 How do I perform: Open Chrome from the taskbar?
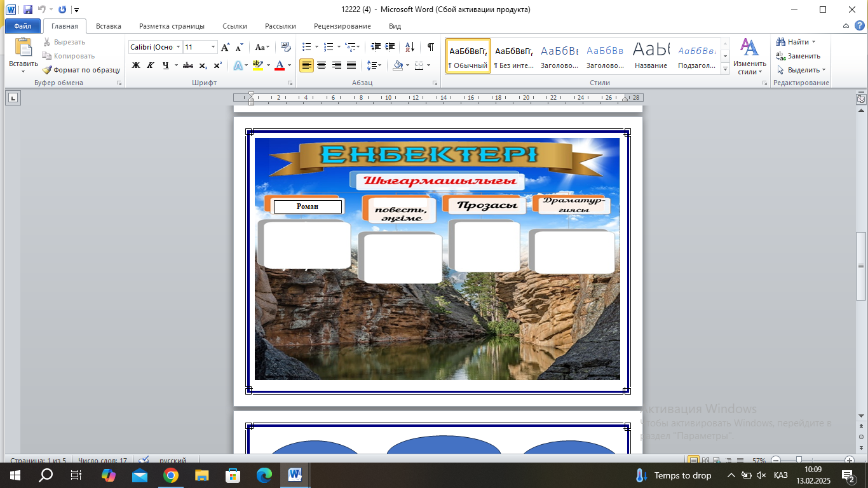point(170,475)
